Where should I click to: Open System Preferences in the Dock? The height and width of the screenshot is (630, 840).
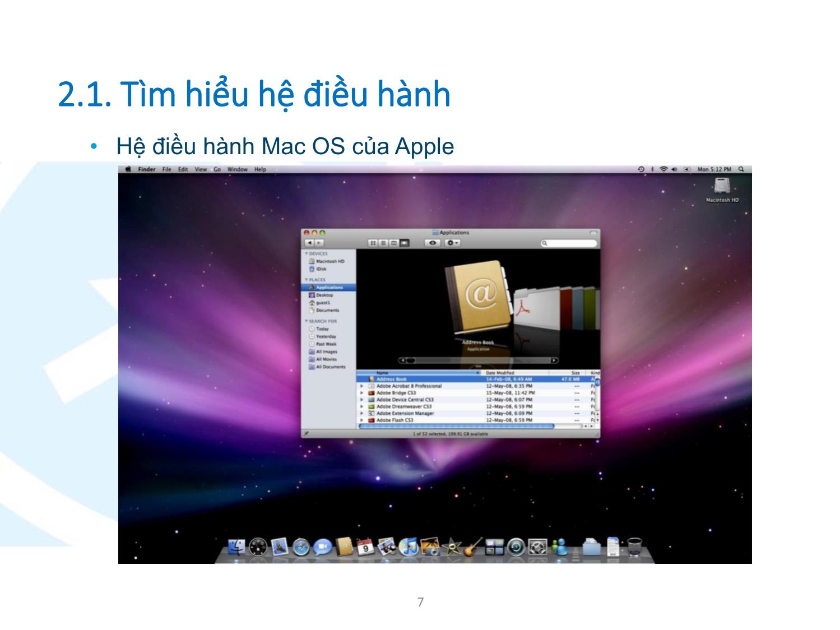[x=538, y=546]
